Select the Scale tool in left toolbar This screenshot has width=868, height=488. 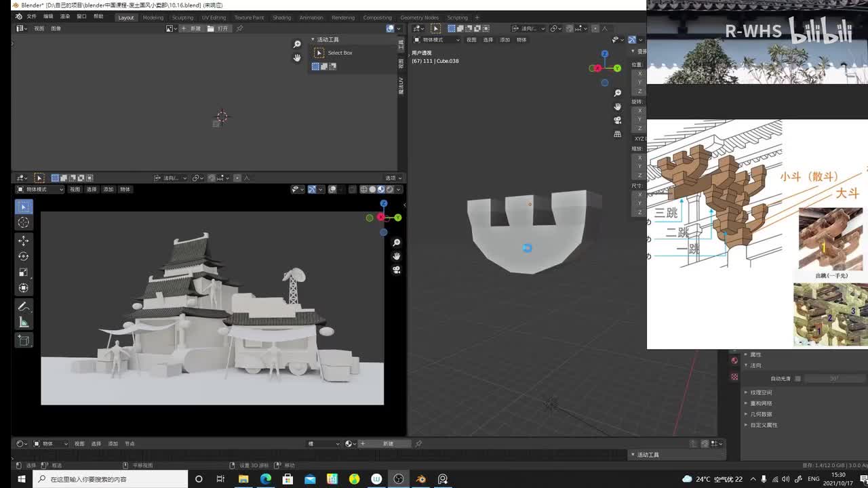pyautogui.click(x=23, y=272)
